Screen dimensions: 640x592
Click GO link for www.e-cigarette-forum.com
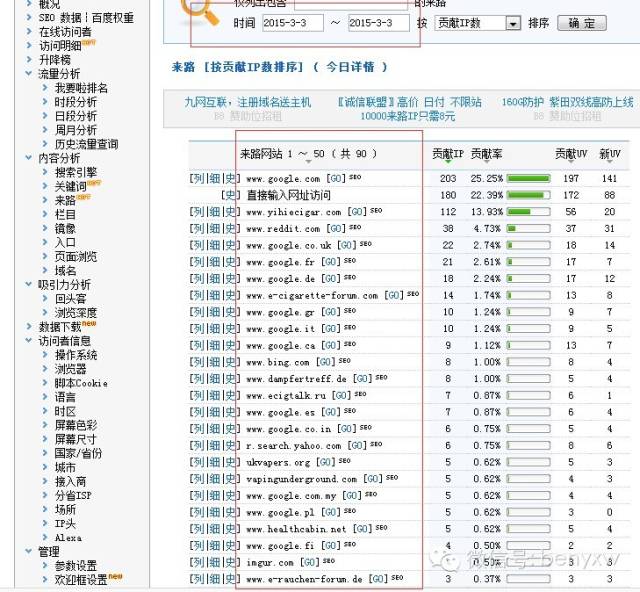pos(394,295)
